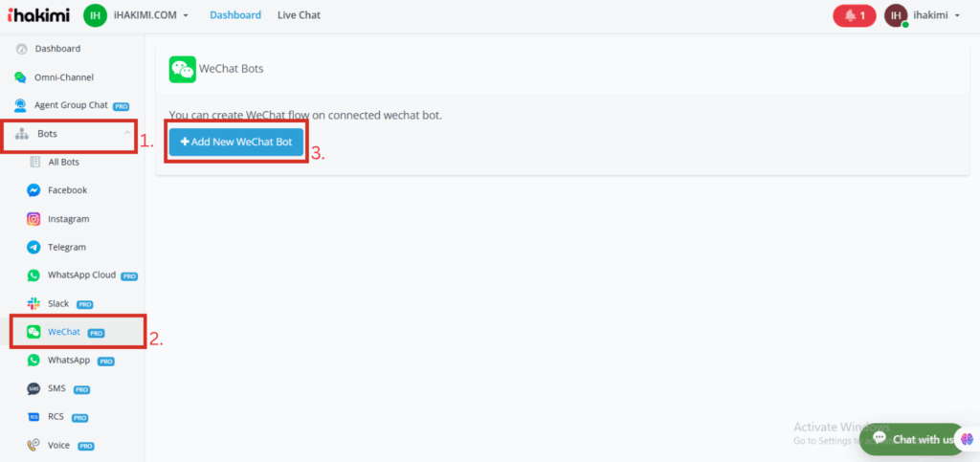Click the iHakimi logo

pos(36,15)
